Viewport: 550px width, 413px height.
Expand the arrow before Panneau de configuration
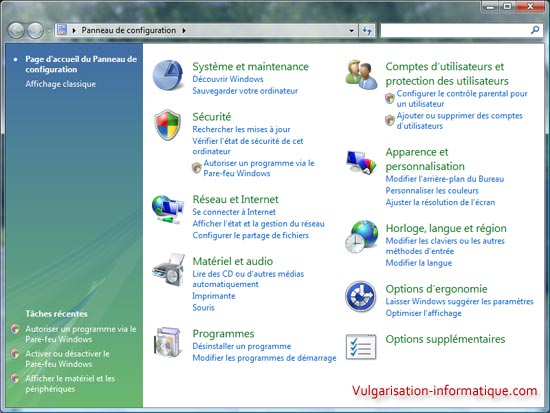[x=74, y=31]
